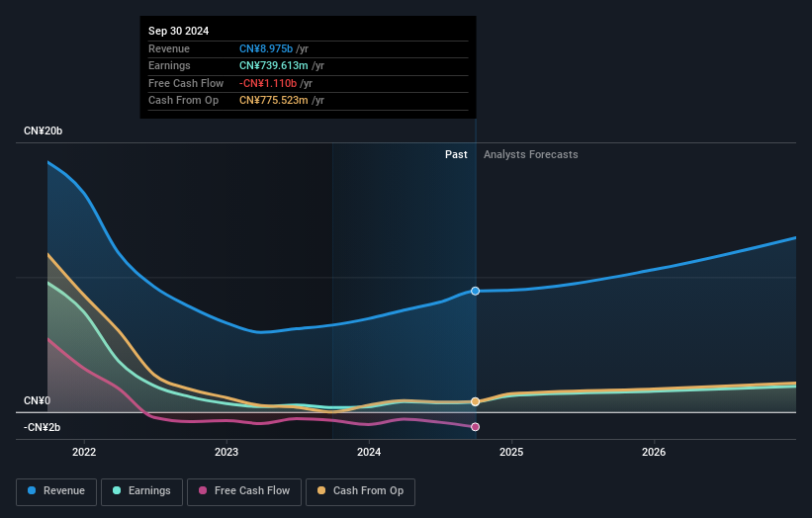The height and width of the screenshot is (518, 812).
Task: Click the pink Free Cash Flow legend dot
Action: [203, 490]
